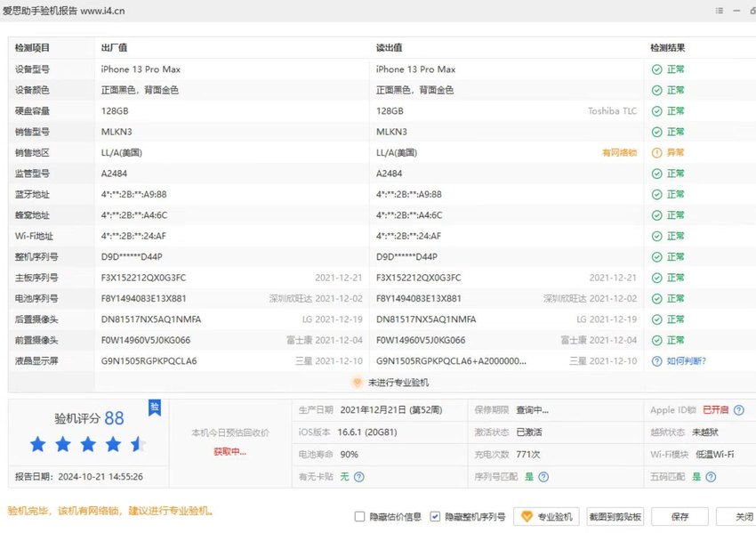Viewport: 756px width, 533px height.
Task: Click charge count 771次
Action: pyautogui.click(x=528, y=455)
